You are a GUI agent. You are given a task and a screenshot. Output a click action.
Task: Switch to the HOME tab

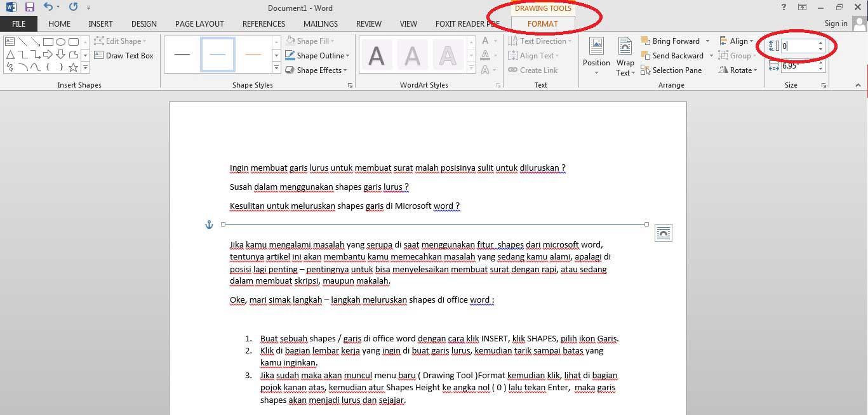(59, 23)
